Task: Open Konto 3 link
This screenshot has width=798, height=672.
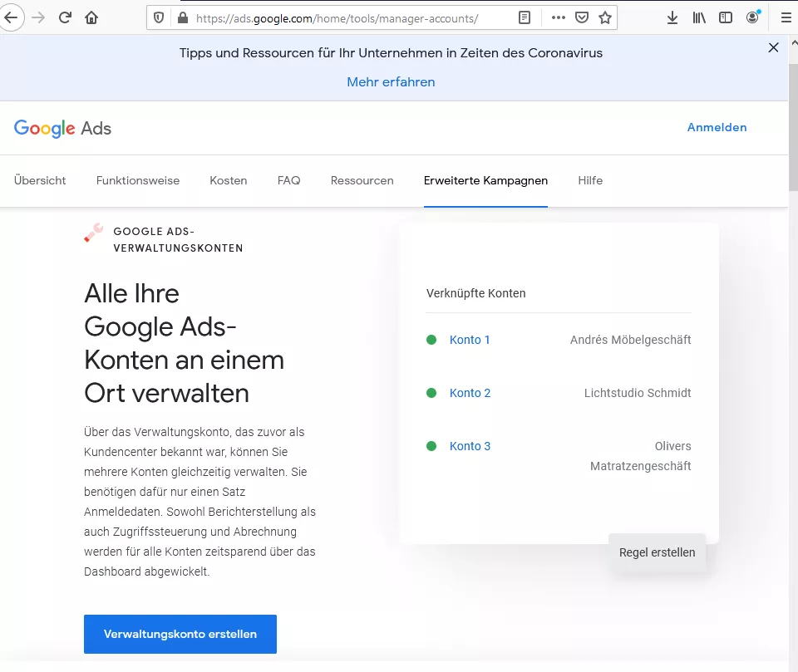Action: click(470, 446)
